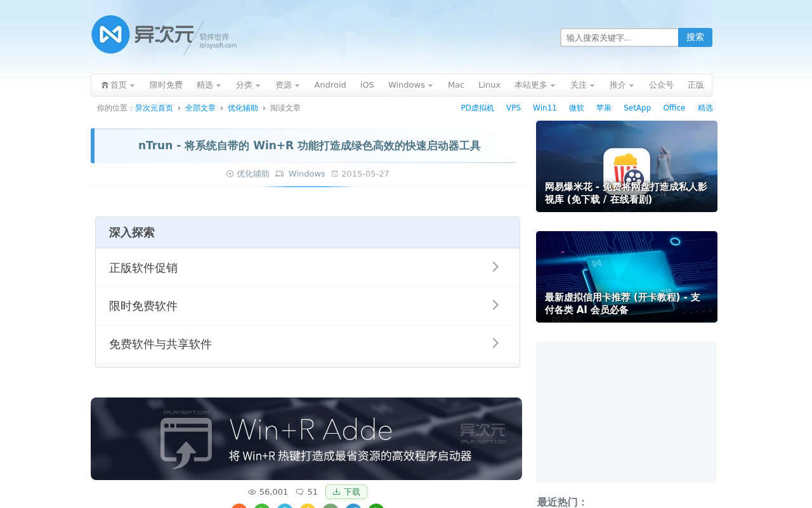Click the 2015-05-27 publish date
This screenshot has height=508, width=812.
click(x=365, y=174)
